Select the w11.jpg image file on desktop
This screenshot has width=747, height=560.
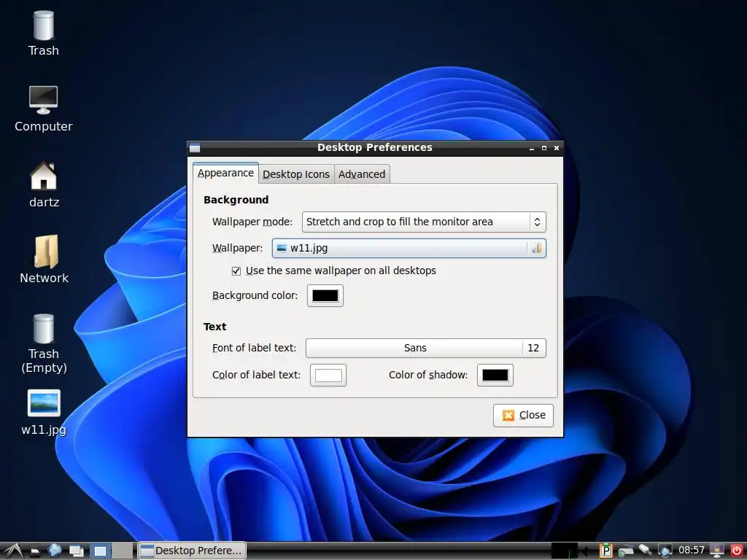(x=43, y=413)
